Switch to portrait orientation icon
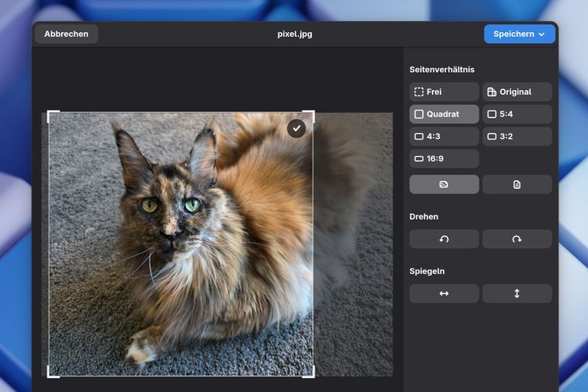This screenshot has height=392, width=588. pos(517,184)
